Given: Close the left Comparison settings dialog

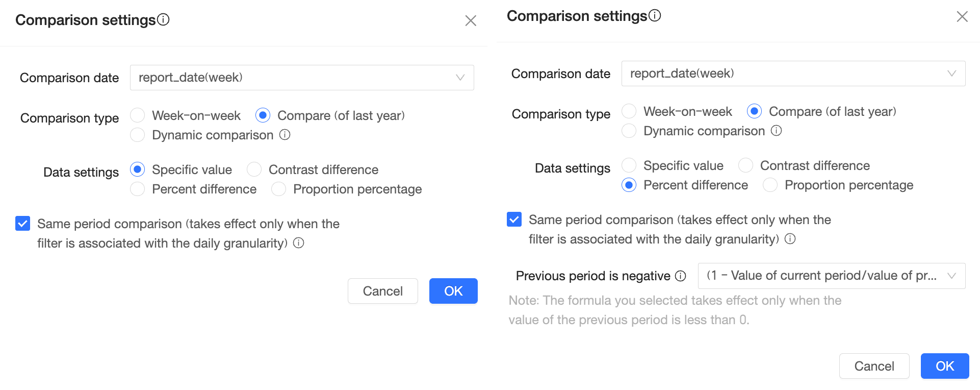Looking at the screenshot, I should click(471, 20).
